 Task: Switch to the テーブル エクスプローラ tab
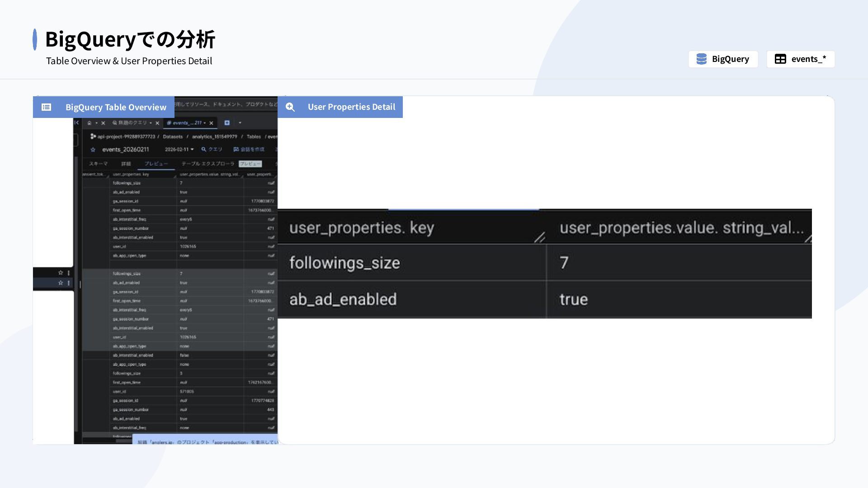[208, 164]
